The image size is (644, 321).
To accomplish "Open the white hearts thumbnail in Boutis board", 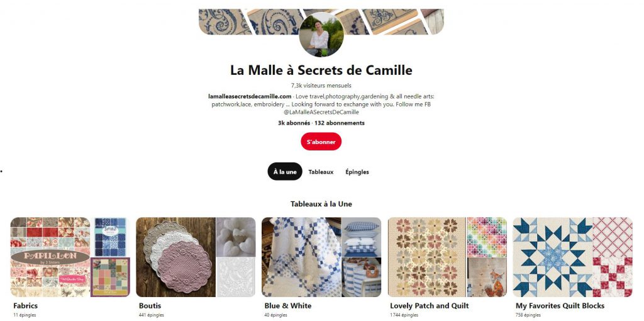I will pyautogui.click(x=236, y=237).
